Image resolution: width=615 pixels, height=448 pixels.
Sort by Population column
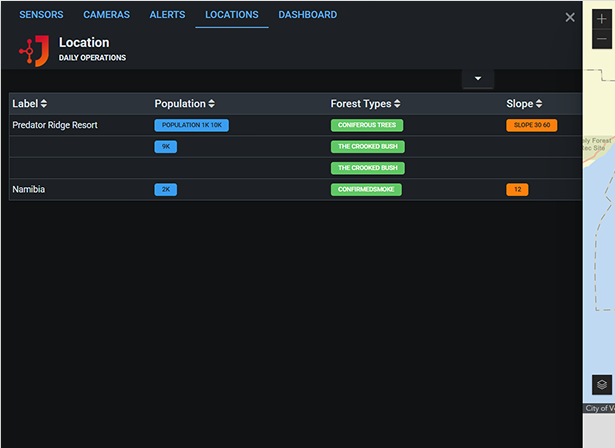pos(184,104)
